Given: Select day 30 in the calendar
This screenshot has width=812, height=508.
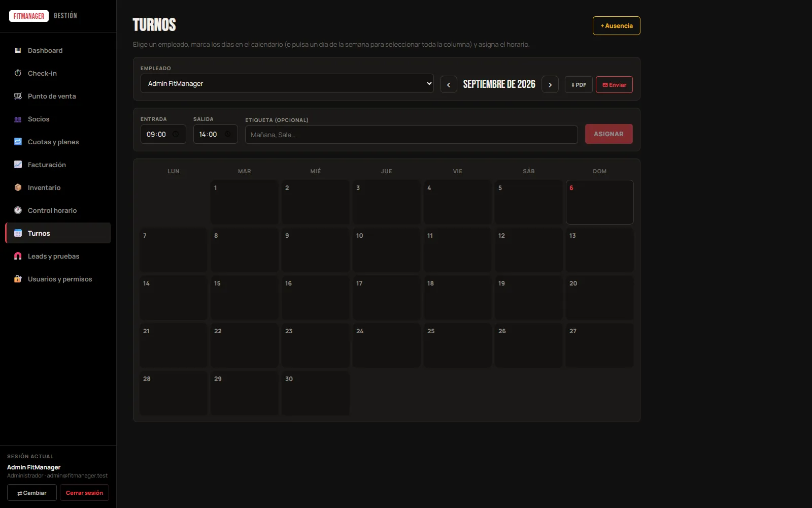Looking at the screenshot, I should click(316, 393).
